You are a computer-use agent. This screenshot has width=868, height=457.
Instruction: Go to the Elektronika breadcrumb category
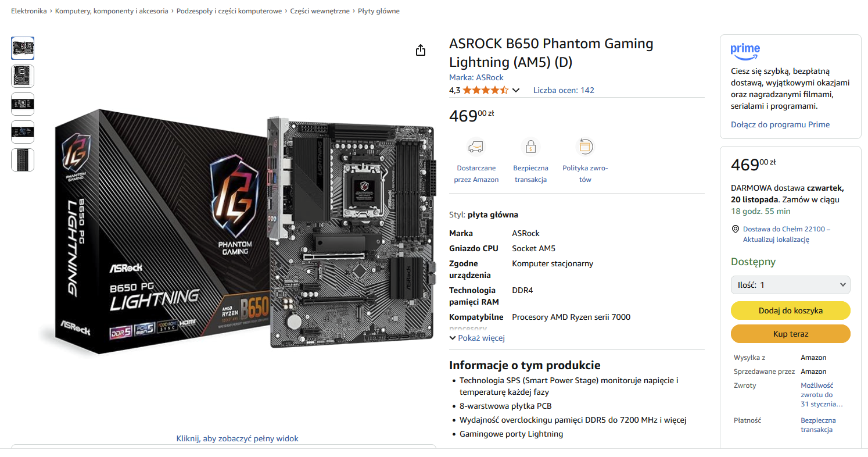tap(29, 11)
